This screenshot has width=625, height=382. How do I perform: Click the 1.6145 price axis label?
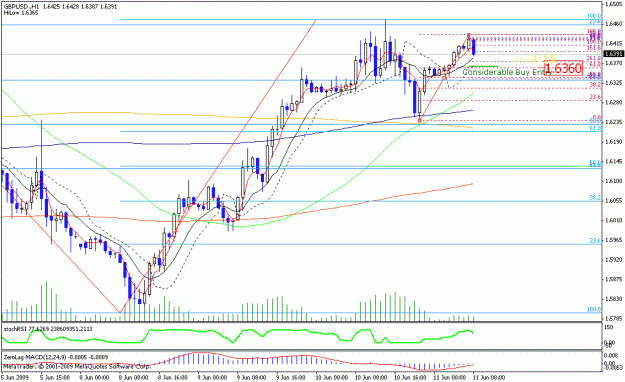tap(614, 161)
